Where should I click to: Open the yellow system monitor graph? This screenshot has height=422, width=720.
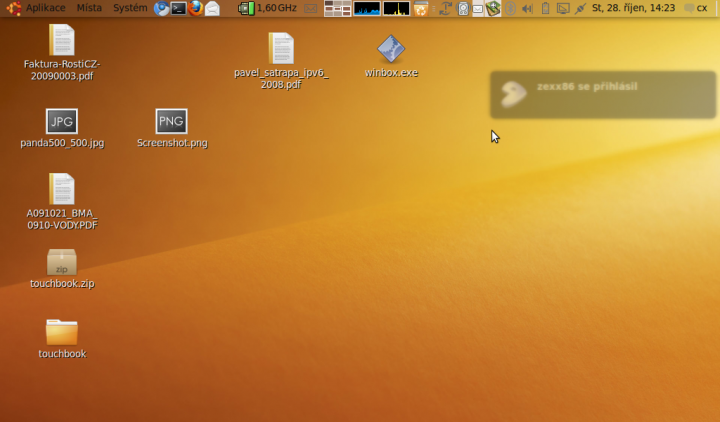click(396, 8)
